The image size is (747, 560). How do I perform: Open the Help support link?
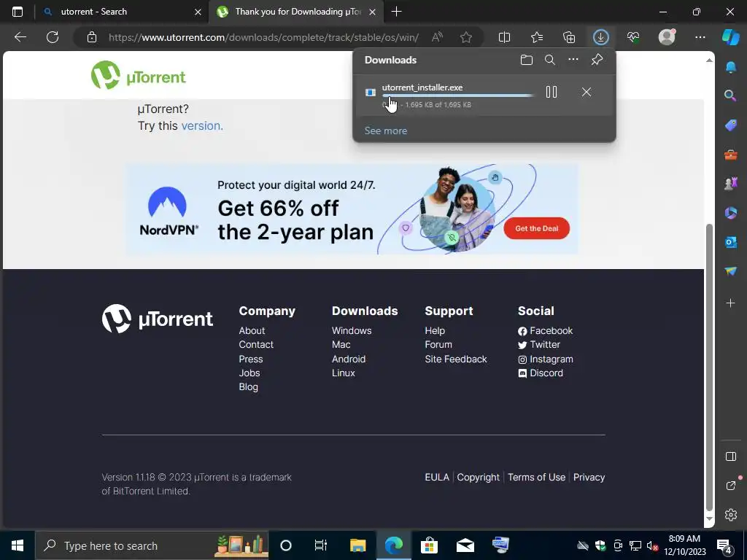click(x=435, y=330)
